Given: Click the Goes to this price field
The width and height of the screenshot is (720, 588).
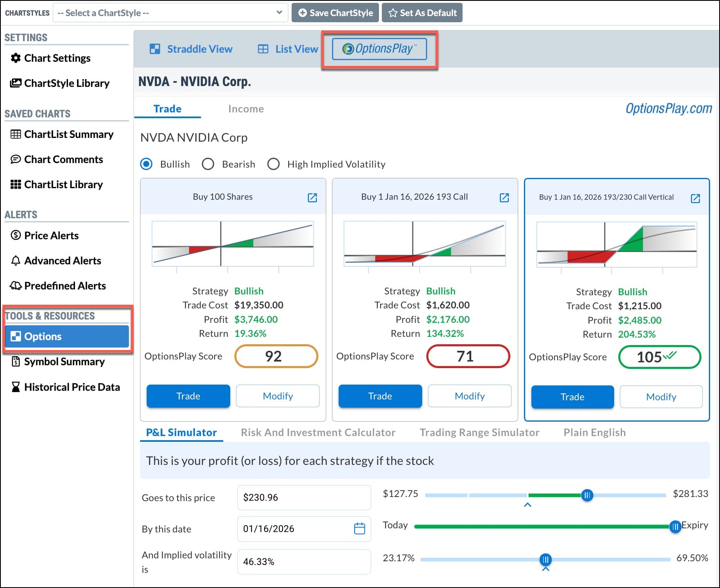Looking at the screenshot, I should [x=304, y=497].
